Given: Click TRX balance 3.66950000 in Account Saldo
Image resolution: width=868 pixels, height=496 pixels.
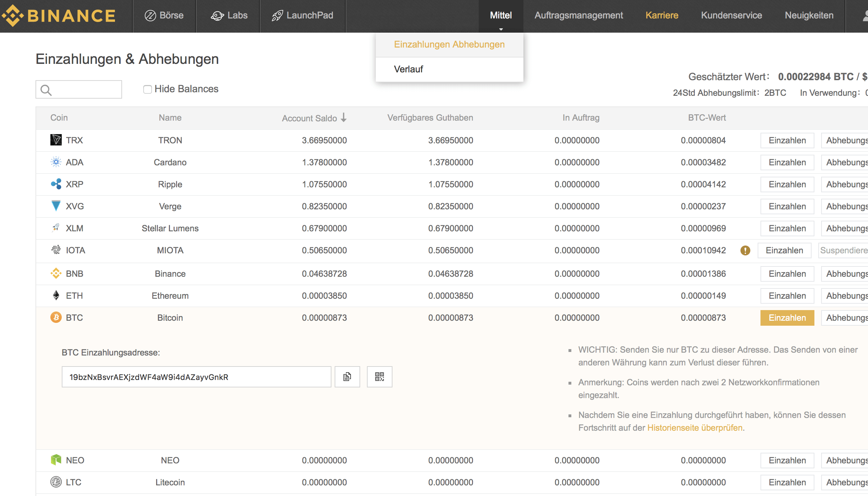Looking at the screenshot, I should tap(324, 140).
